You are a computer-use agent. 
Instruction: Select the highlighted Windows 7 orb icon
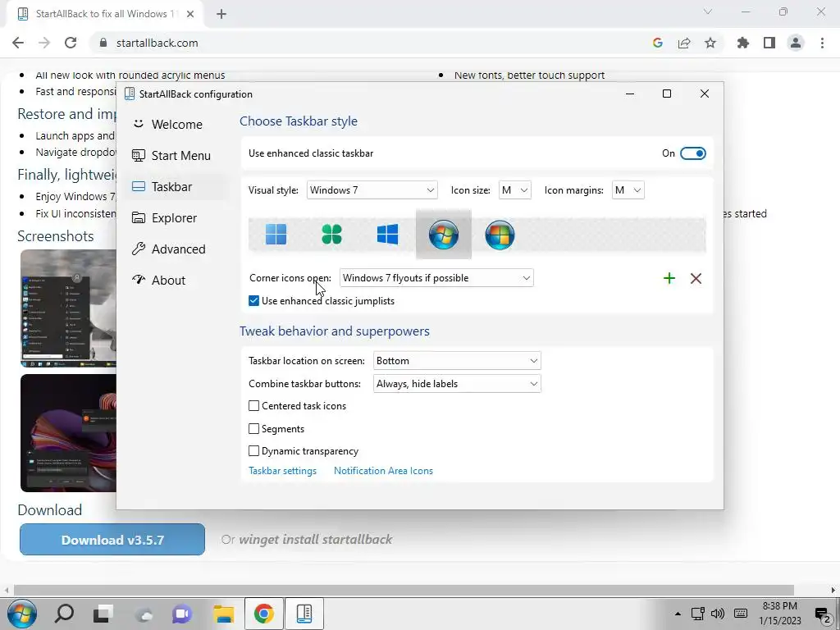click(x=444, y=234)
